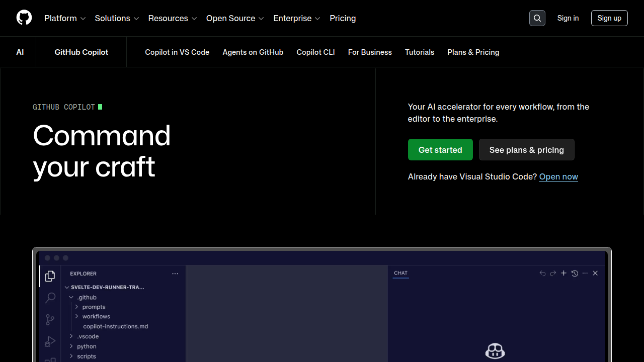Open the Source Control icon in activity bar
The width and height of the screenshot is (644, 362).
50,320
